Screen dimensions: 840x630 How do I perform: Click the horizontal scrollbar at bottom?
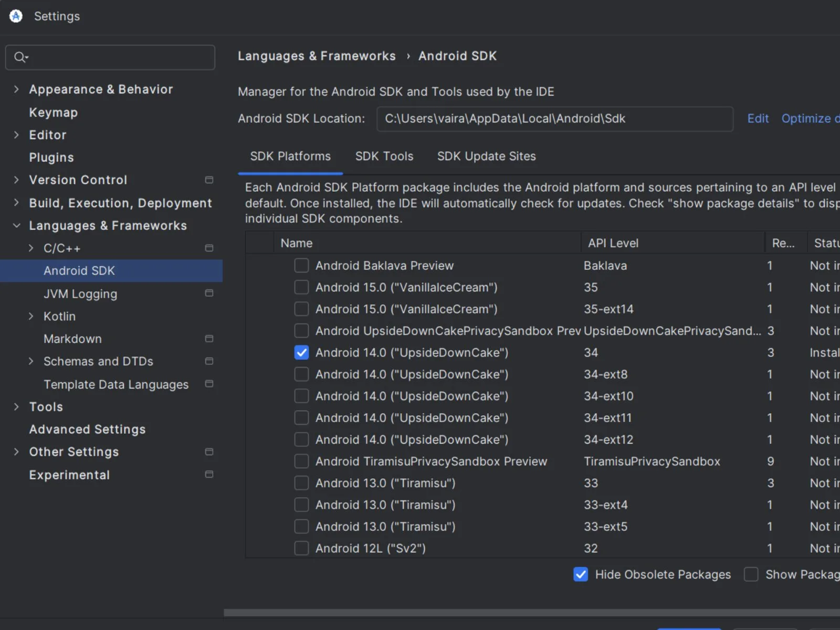(532, 613)
